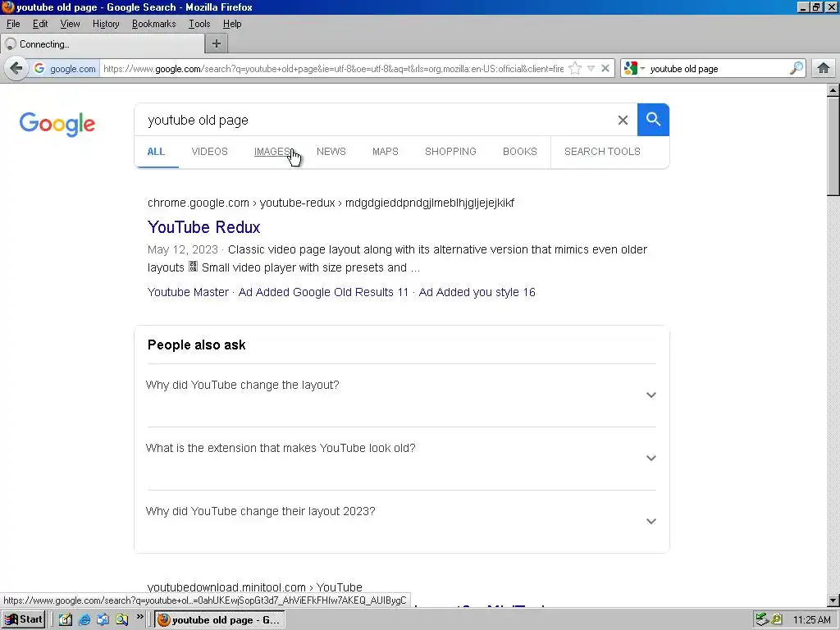Expand quick launch overflow chevron
This screenshot has height=630, width=840.
(x=139, y=617)
